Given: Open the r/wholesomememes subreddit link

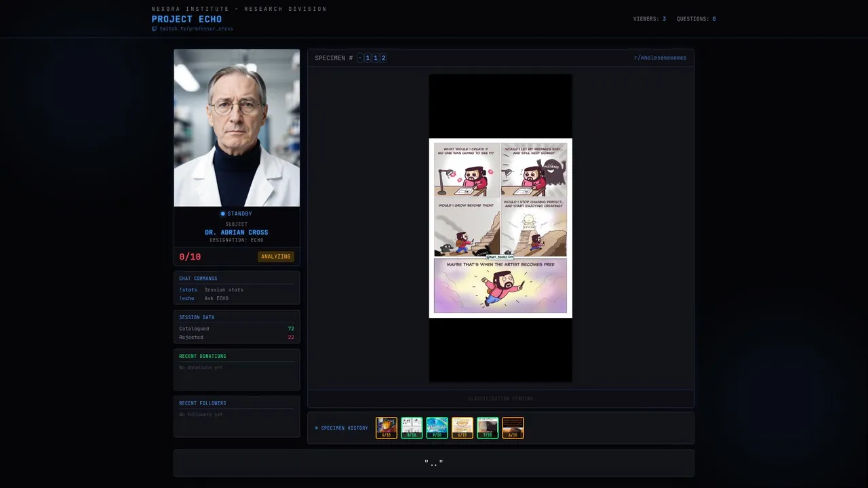Looking at the screenshot, I should click(x=660, y=58).
